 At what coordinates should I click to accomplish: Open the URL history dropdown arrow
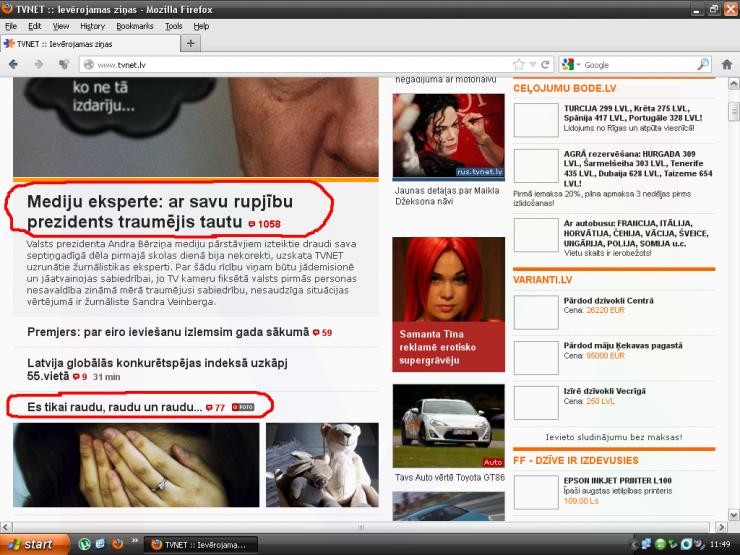tap(533, 65)
